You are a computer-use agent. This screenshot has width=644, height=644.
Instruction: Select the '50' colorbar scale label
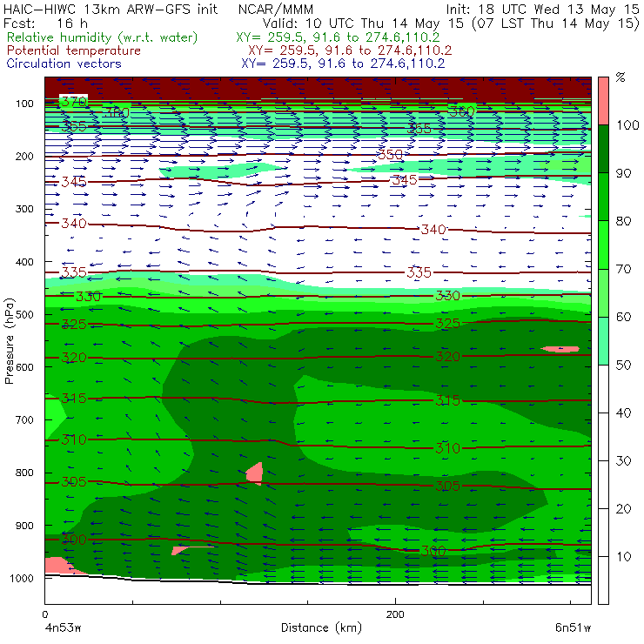coord(624,365)
